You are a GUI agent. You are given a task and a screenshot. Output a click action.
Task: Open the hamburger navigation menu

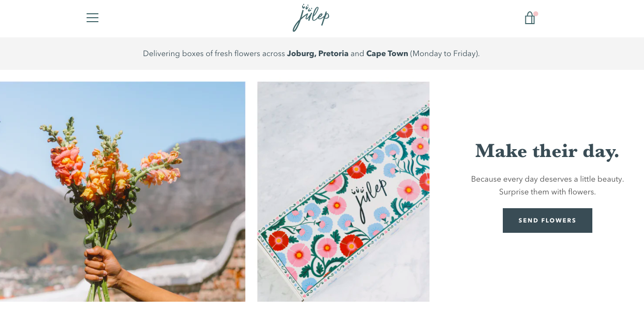[92, 18]
